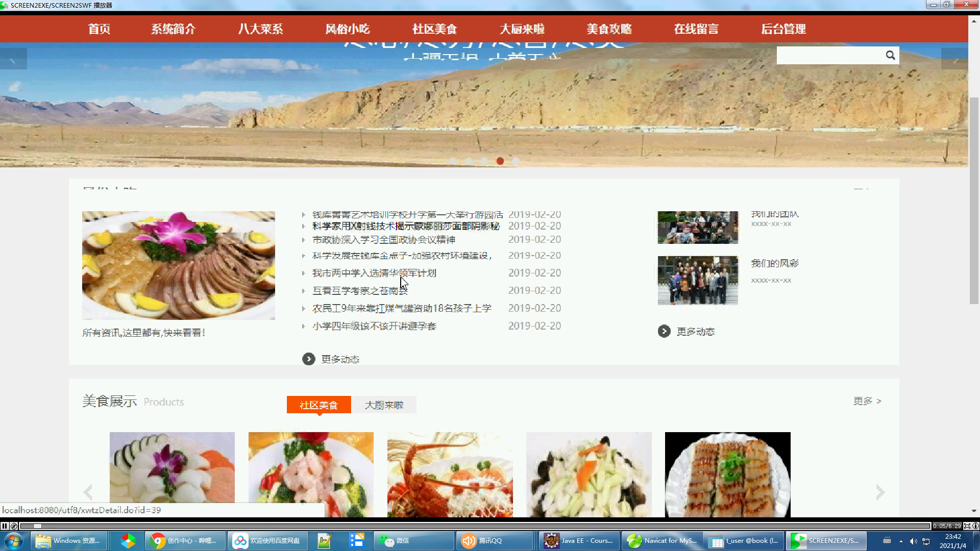The image size is (980, 551).
Task: Open news 科学家用X射线技术揭示蒙娜丽莎
Action: coord(406,226)
